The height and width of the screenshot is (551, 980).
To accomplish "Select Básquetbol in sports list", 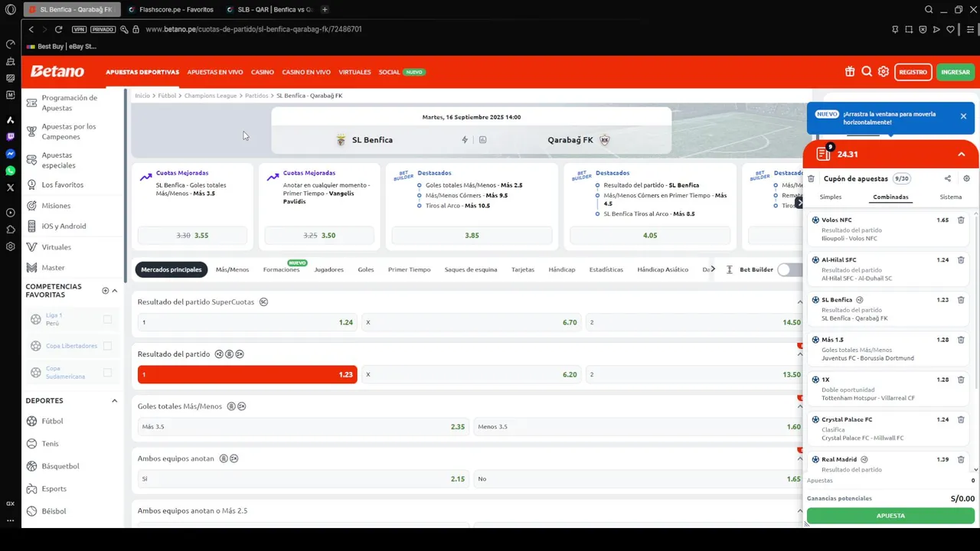I will (60, 466).
